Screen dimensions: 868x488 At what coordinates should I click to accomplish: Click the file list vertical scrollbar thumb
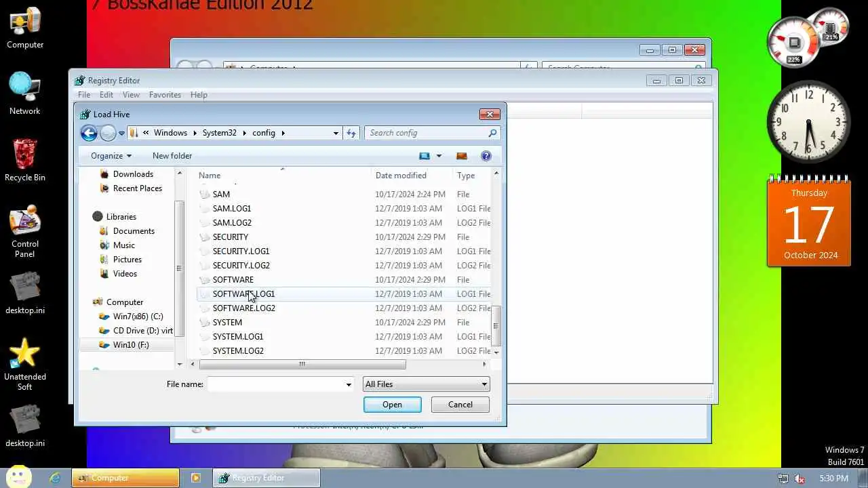(496, 326)
